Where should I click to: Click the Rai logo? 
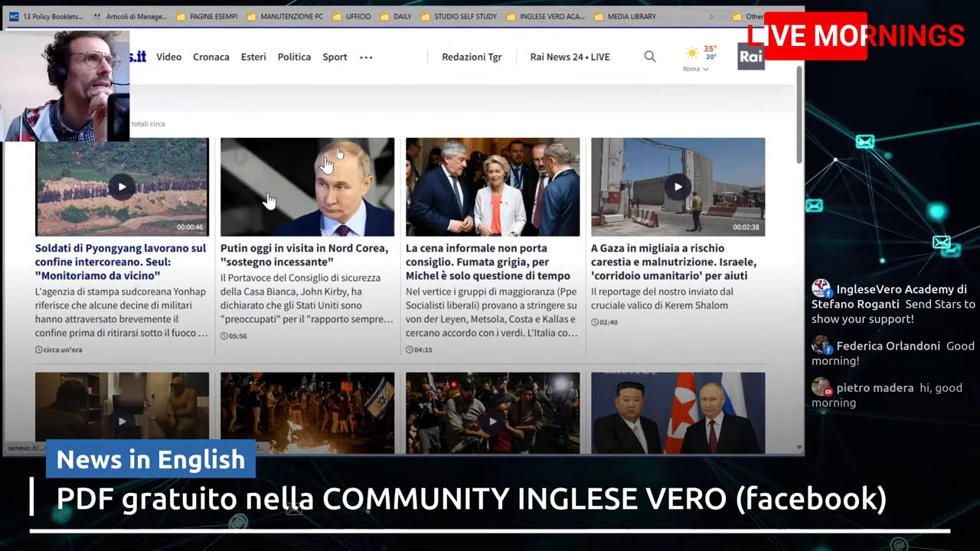751,57
